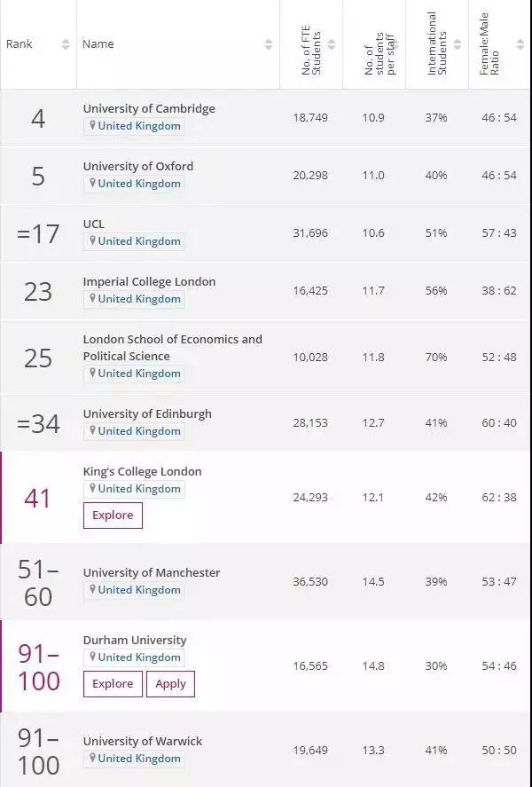Image resolution: width=532 pixels, height=787 pixels.
Task: Sort by Name column arrows
Action: (x=269, y=44)
